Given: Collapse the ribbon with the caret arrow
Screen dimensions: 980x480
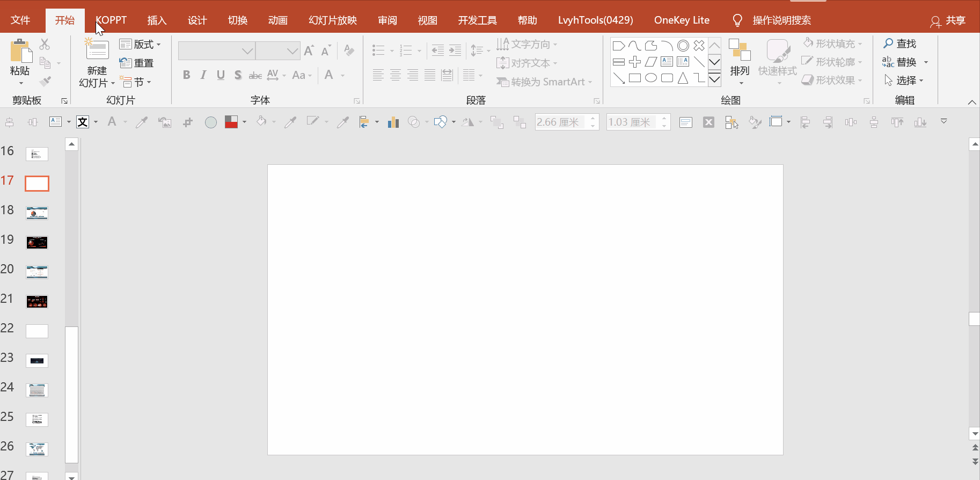Looking at the screenshot, I should [972, 101].
